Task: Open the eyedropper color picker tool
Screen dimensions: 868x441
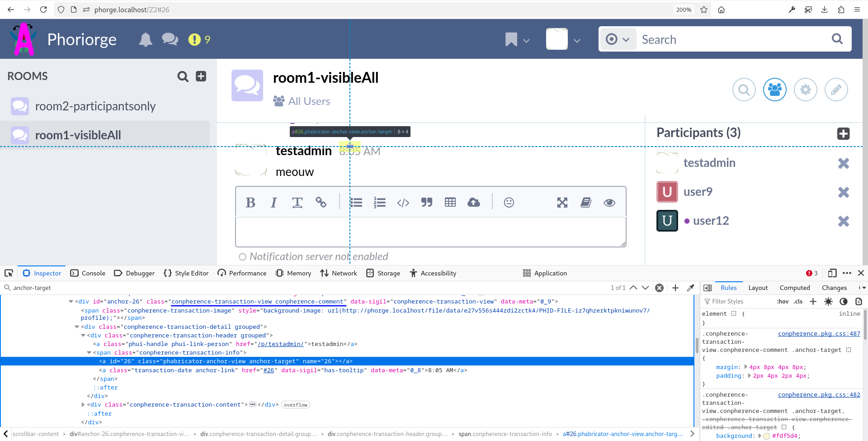Action: (690, 288)
